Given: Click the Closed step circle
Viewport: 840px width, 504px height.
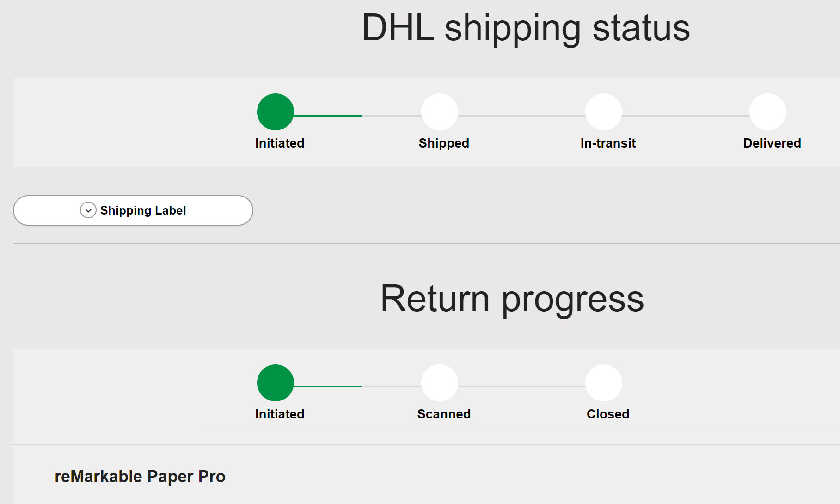Looking at the screenshot, I should 604,383.
